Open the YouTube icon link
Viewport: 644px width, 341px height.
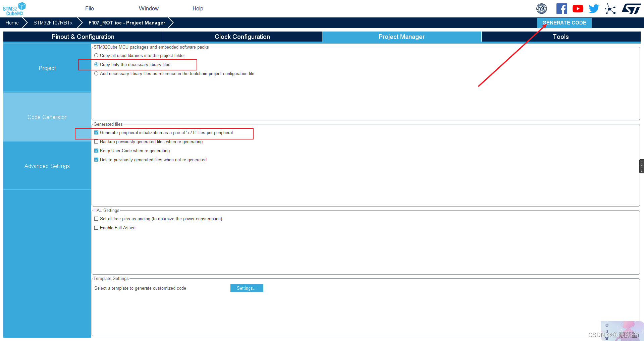(x=578, y=9)
